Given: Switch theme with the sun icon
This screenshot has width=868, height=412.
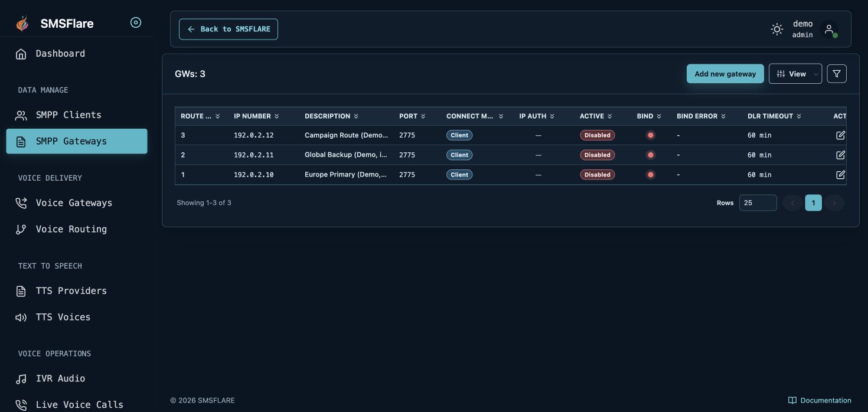Looking at the screenshot, I should pyautogui.click(x=777, y=29).
